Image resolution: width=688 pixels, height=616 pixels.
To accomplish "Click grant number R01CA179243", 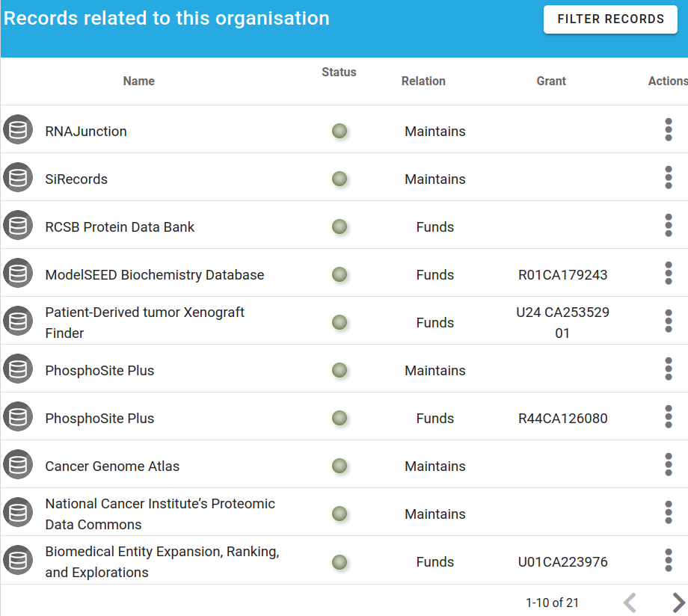I will tap(562, 274).
